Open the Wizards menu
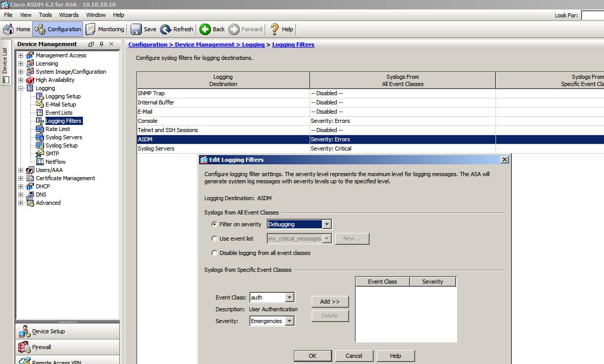 (69, 15)
